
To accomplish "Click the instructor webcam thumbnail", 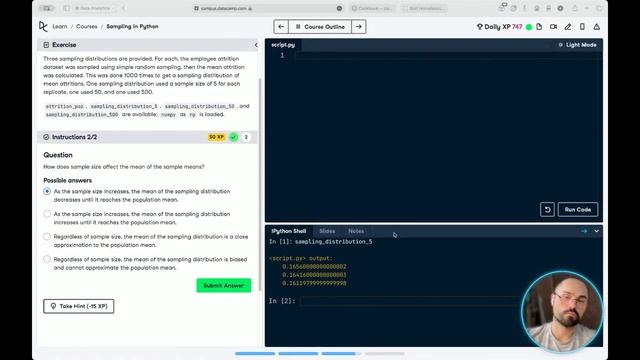I will coord(562,312).
